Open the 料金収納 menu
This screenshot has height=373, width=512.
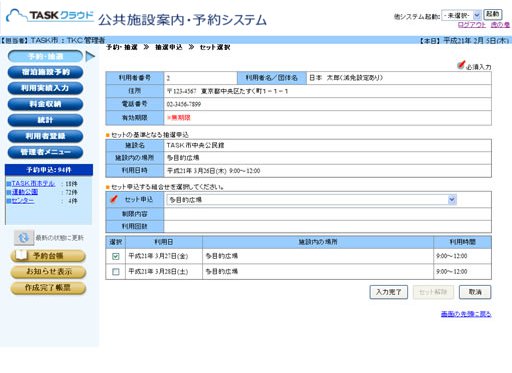[x=45, y=104]
